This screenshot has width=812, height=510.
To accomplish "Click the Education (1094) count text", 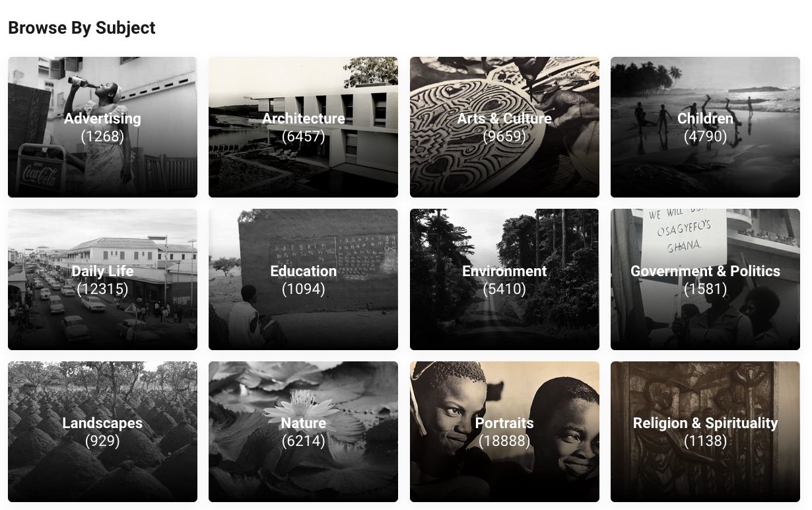I will (x=303, y=289).
